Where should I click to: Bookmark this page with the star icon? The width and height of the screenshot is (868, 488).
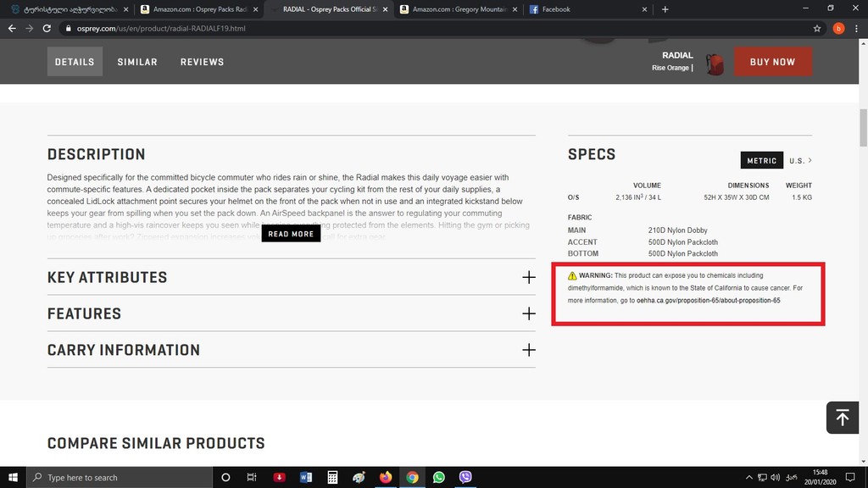tap(817, 28)
